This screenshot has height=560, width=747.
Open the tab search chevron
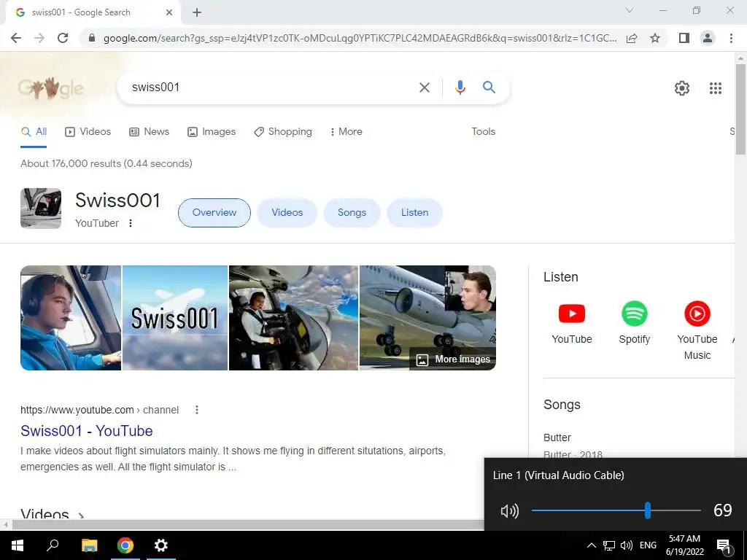(x=630, y=10)
